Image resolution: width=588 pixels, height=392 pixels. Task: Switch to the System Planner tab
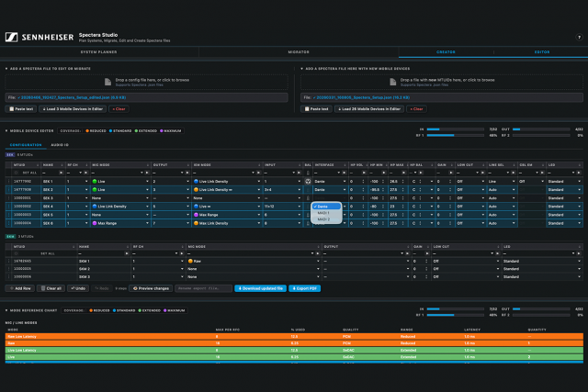click(99, 52)
